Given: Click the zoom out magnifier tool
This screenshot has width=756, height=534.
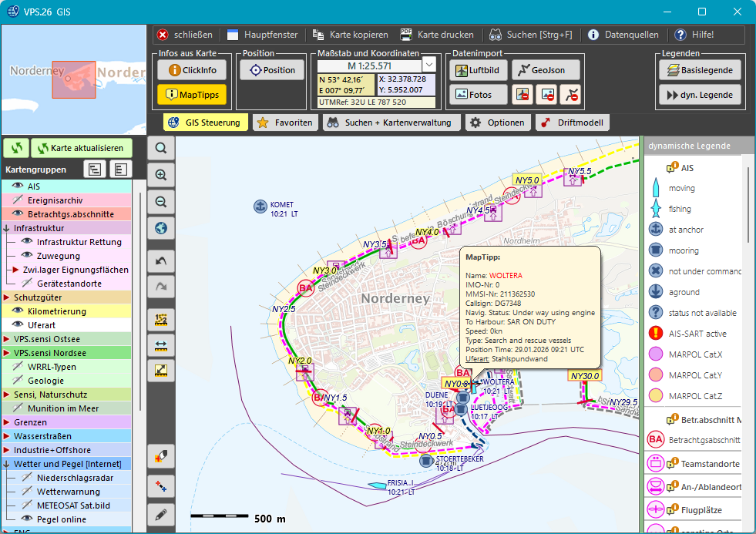Looking at the screenshot, I should tap(161, 201).
